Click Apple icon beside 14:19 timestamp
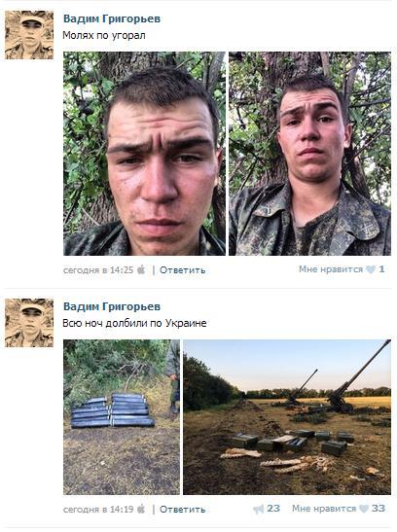The height and width of the screenshot is (532, 397). point(141,509)
